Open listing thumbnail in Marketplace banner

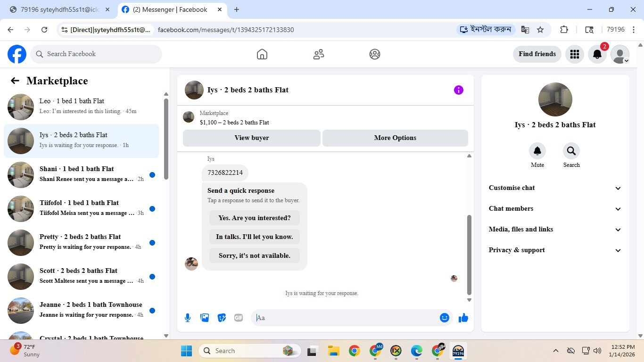tap(189, 117)
